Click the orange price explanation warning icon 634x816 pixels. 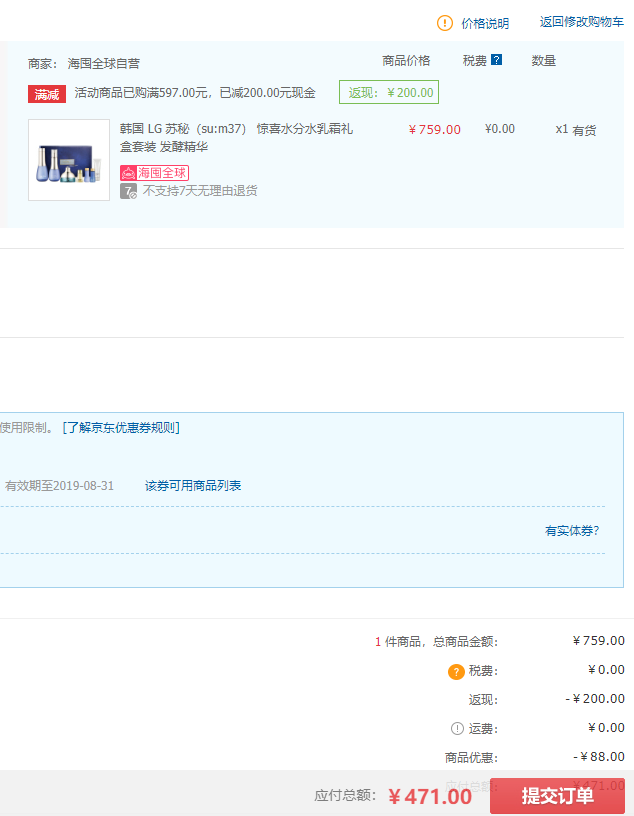pos(445,23)
